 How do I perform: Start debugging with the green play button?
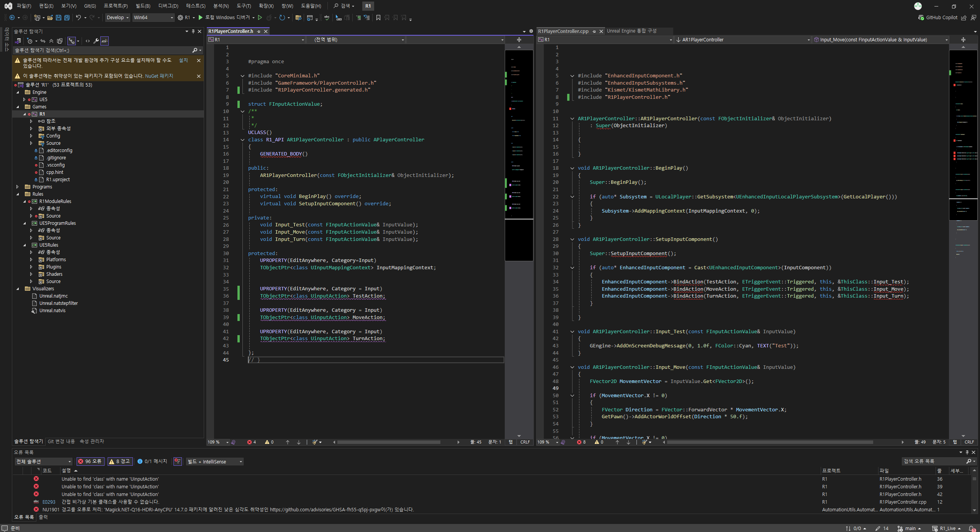[200, 18]
